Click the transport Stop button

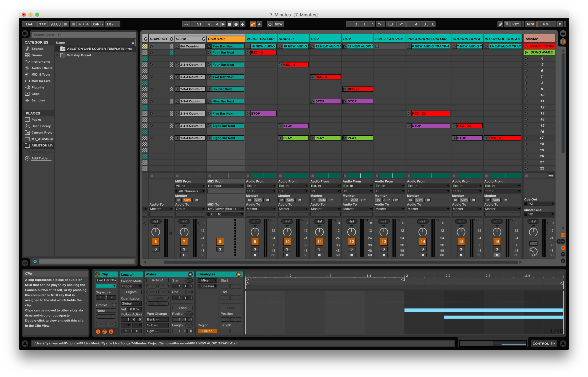coord(229,24)
